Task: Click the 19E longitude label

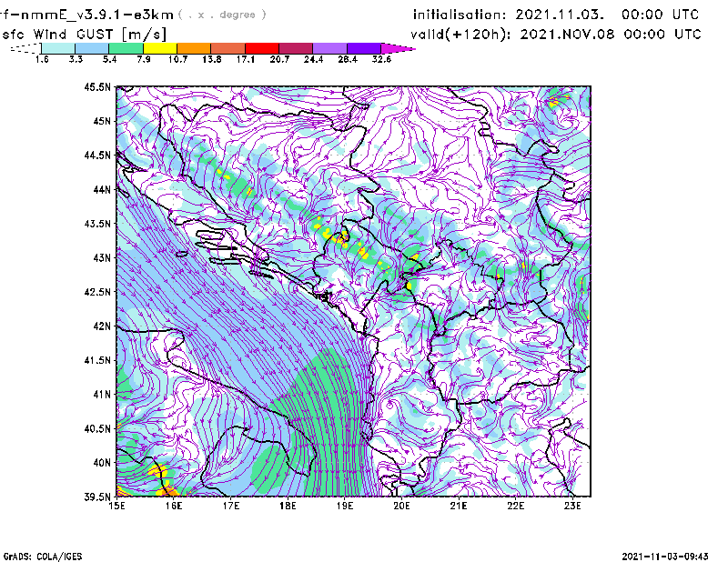Action: coord(345,506)
